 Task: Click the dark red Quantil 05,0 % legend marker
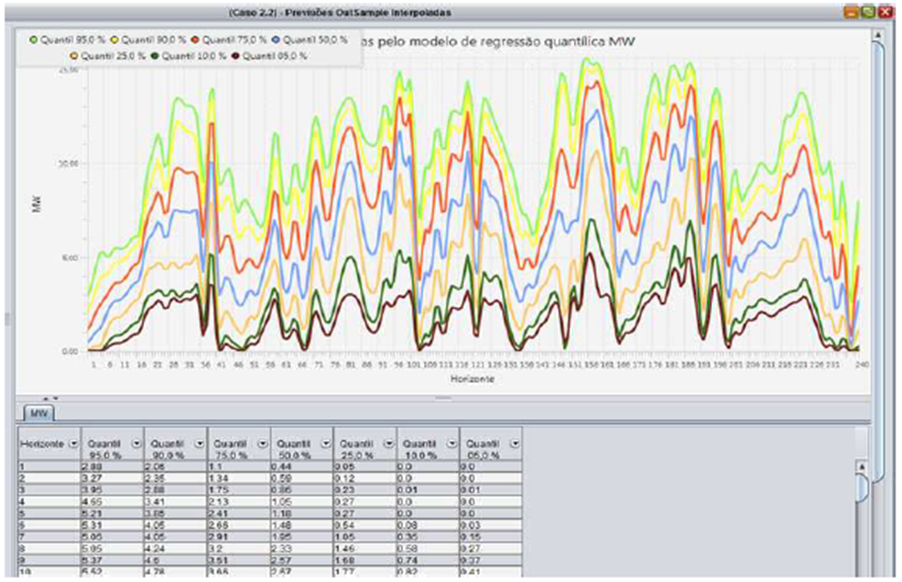tap(236, 56)
